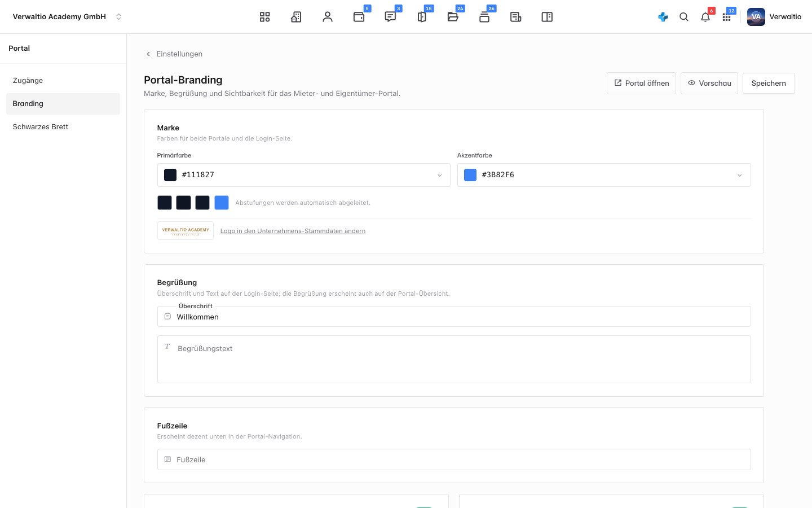Image resolution: width=812 pixels, height=508 pixels.
Task: Click the Marke section heading
Action: pyautogui.click(x=168, y=128)
